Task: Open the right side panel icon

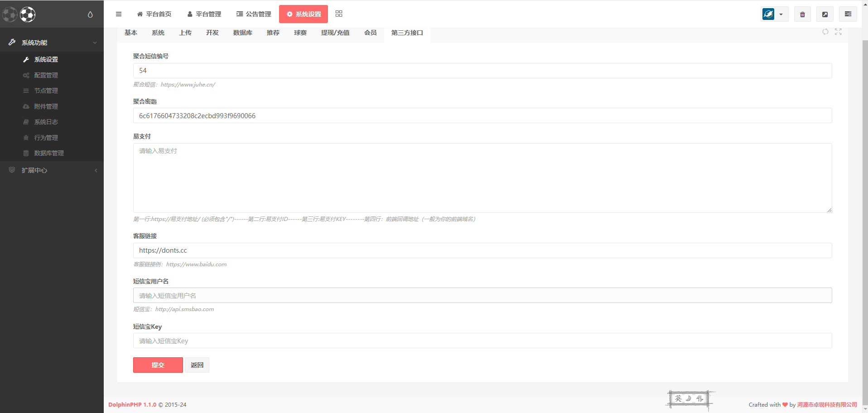Action: 848,14
